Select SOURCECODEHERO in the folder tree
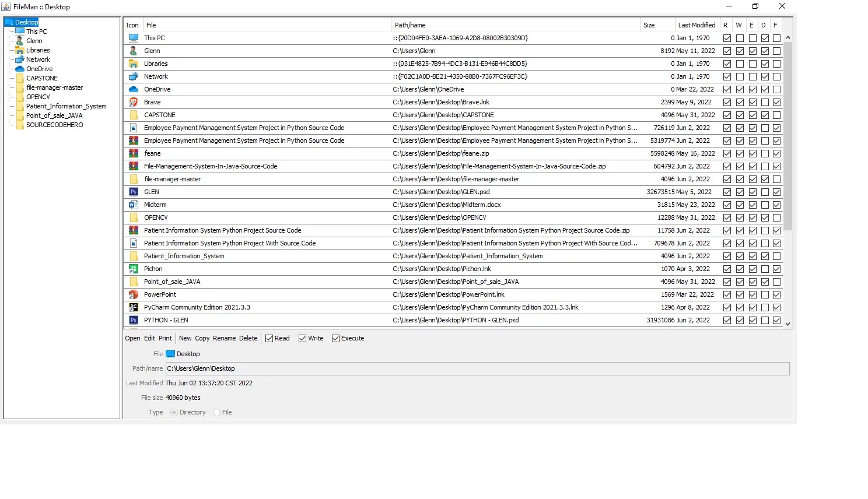 [x=54, y=125]
